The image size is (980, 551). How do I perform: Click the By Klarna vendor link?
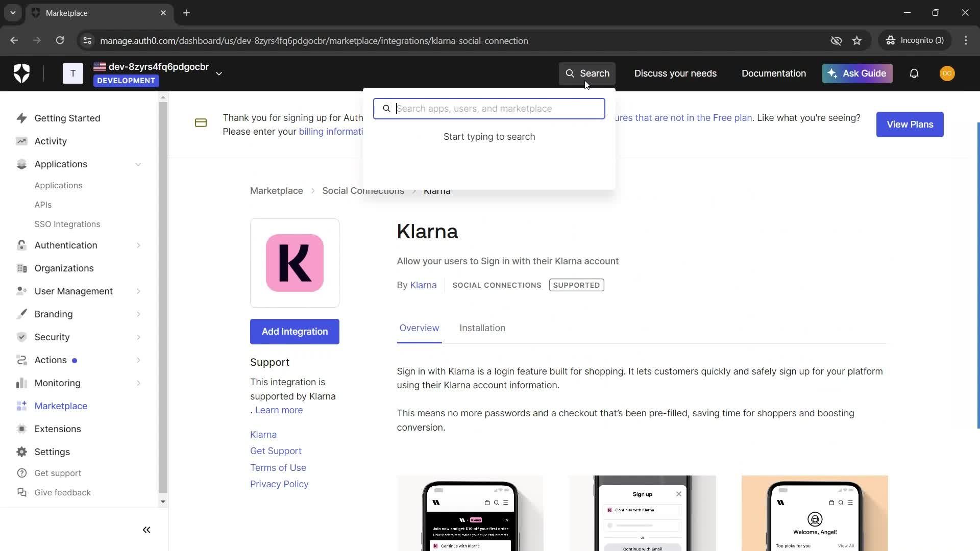click(423, 285)
